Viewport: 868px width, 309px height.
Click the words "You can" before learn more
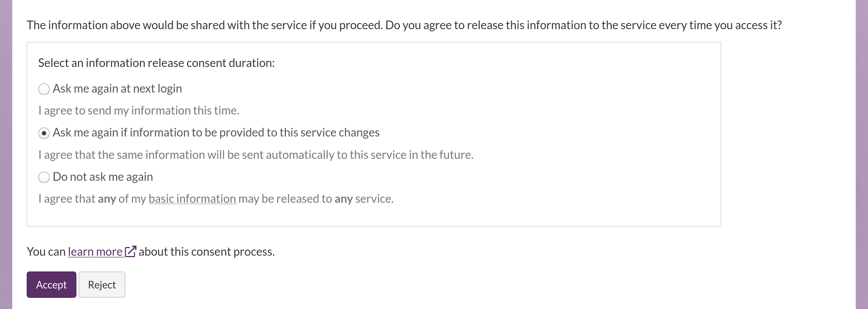coord(46,252)
